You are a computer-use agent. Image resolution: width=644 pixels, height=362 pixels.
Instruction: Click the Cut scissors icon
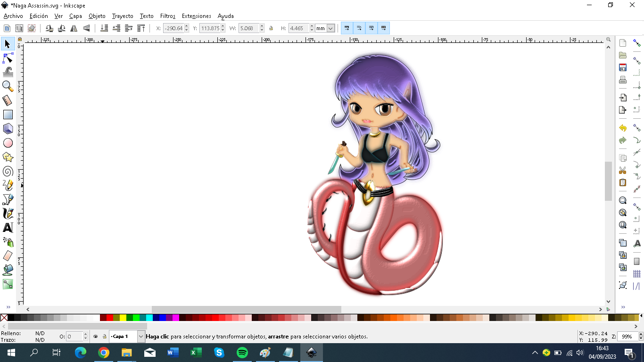(623, 170)
